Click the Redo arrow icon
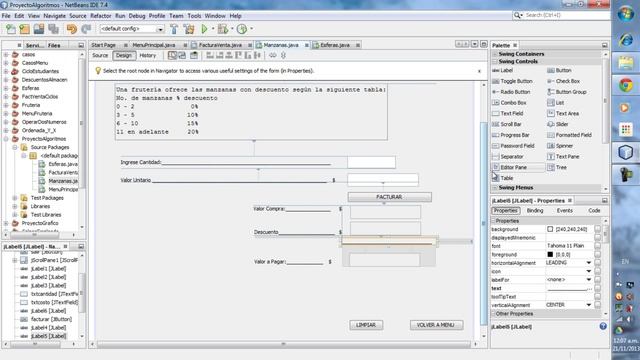Screen dimensions: 640x360 tap(86, 29)
